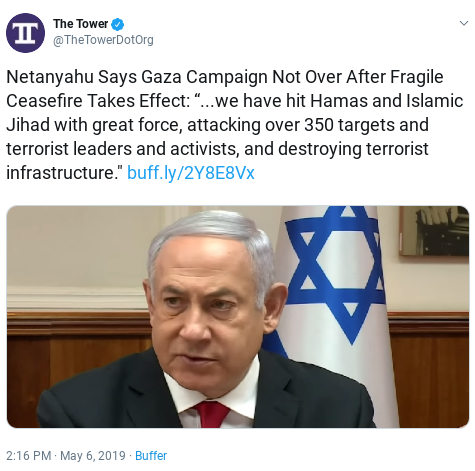Click the tweet line mentioning 350 targets

pos(217,125)
